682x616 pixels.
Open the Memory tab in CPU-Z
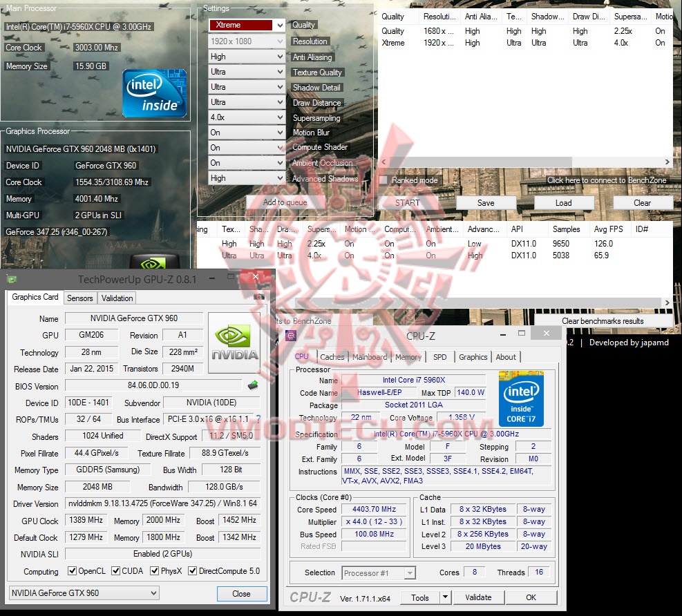click(408, 357)
